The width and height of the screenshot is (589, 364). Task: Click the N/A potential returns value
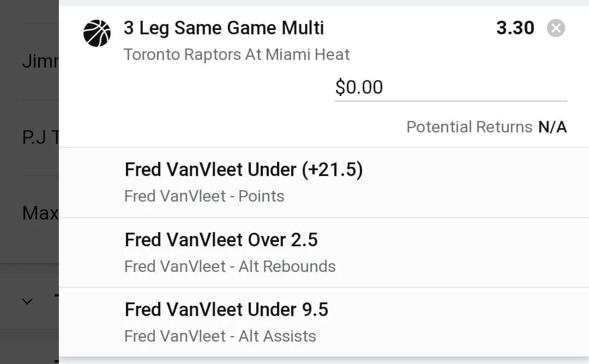coord(552,127)
